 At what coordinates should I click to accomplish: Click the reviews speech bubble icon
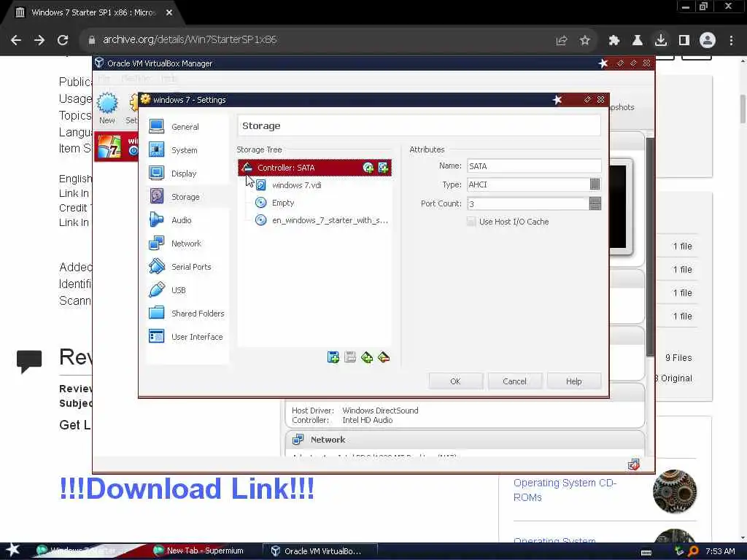(x=29, y=361)
